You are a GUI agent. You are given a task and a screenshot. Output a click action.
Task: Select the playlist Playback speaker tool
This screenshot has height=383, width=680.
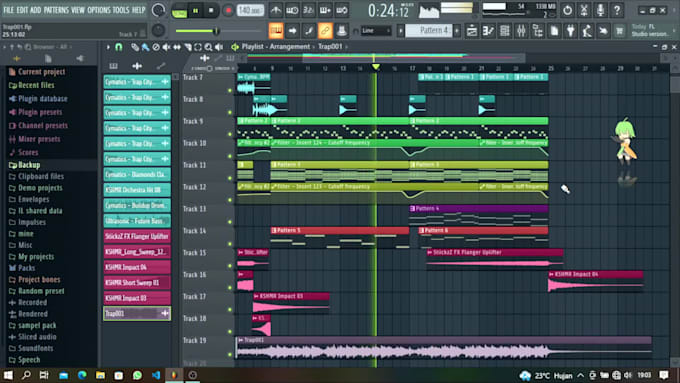219,47
